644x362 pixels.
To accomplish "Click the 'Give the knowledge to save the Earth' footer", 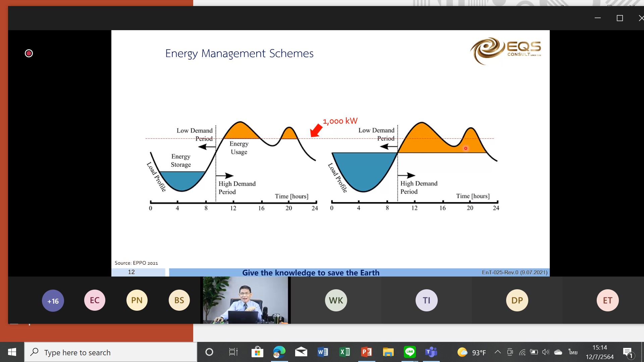I will pos(311,273).
